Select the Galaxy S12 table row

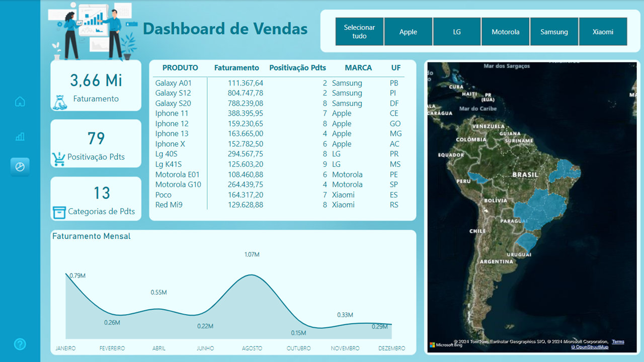pos(173,93)
